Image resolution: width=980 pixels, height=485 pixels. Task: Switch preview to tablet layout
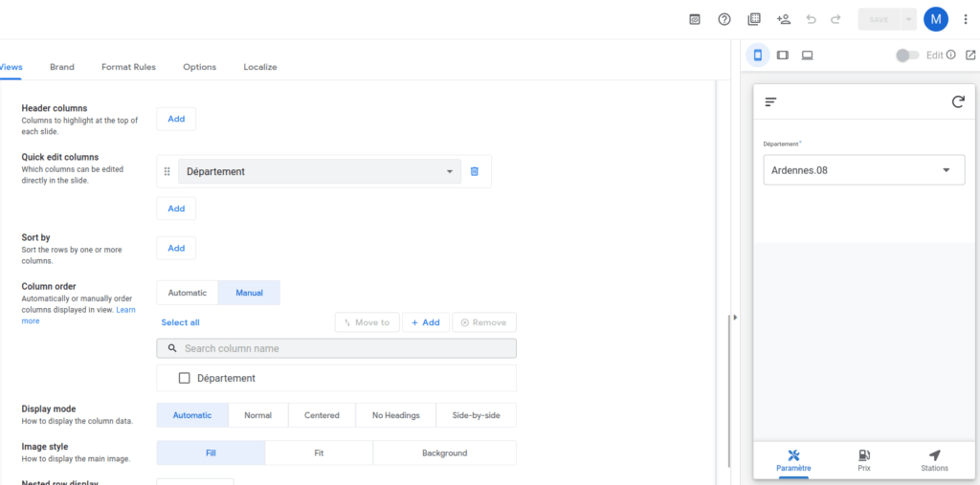783,55
